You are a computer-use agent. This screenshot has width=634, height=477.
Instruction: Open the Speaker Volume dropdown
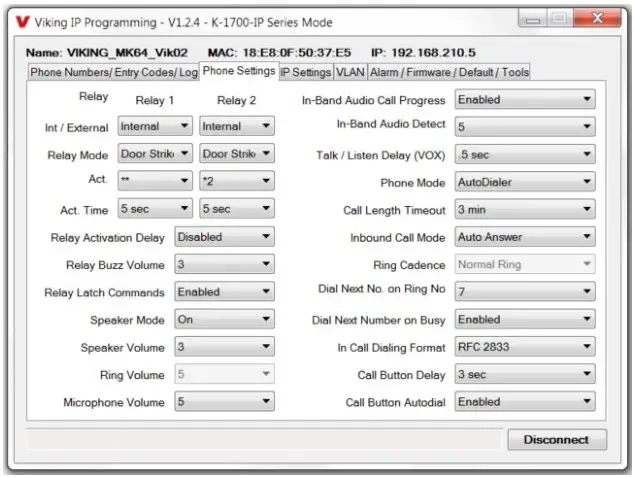click(x=224, y=347)
